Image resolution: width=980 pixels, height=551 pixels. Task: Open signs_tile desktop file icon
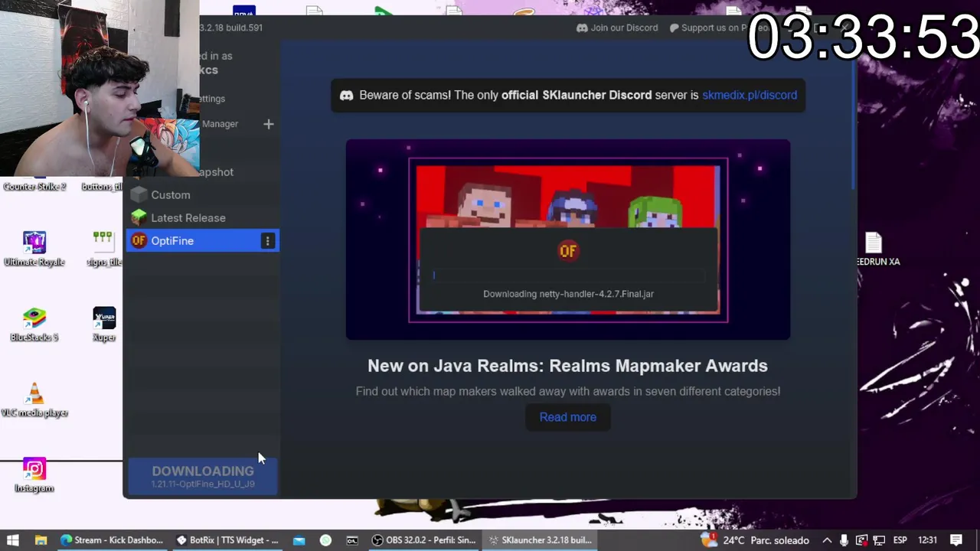103,249
